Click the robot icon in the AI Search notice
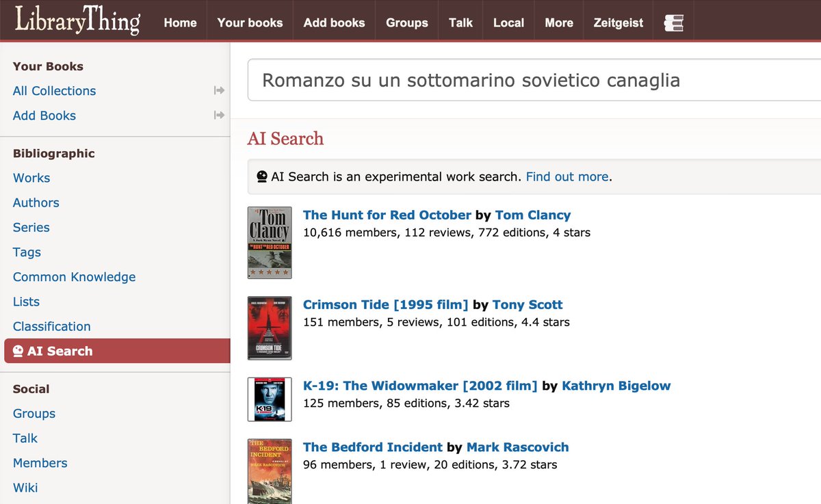The height and width of the screenshot is (504, 821). click(x=262, y=176)
